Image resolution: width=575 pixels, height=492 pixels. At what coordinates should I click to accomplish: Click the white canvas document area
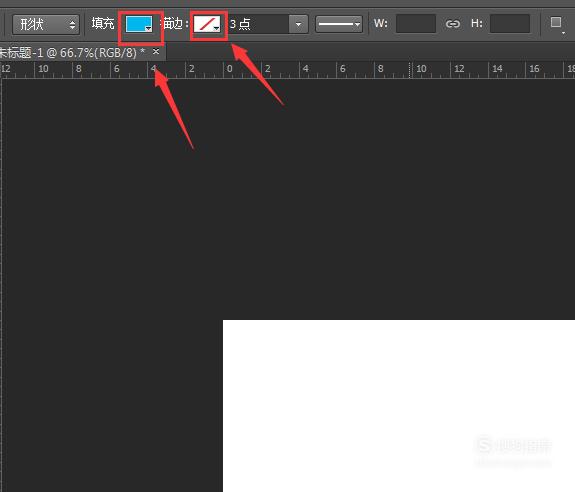[399, 406]
